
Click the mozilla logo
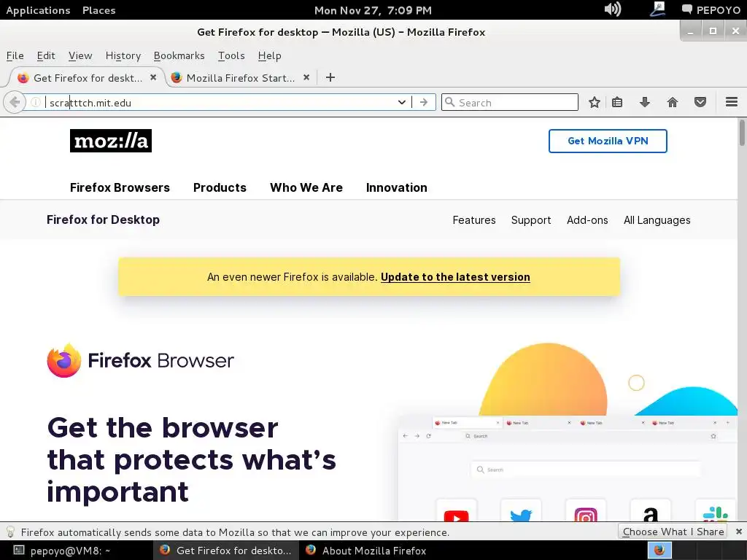pyautogui.click(x=111, y=141)
